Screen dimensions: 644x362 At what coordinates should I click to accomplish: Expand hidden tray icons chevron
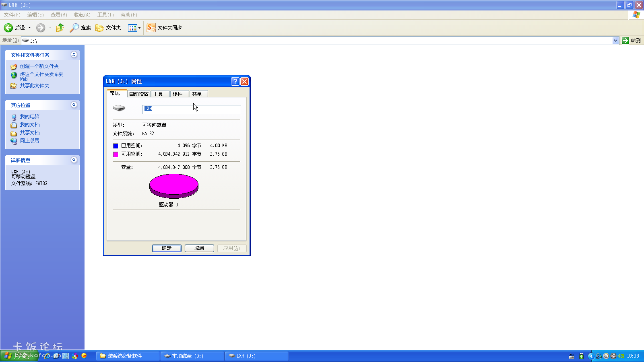591,356
